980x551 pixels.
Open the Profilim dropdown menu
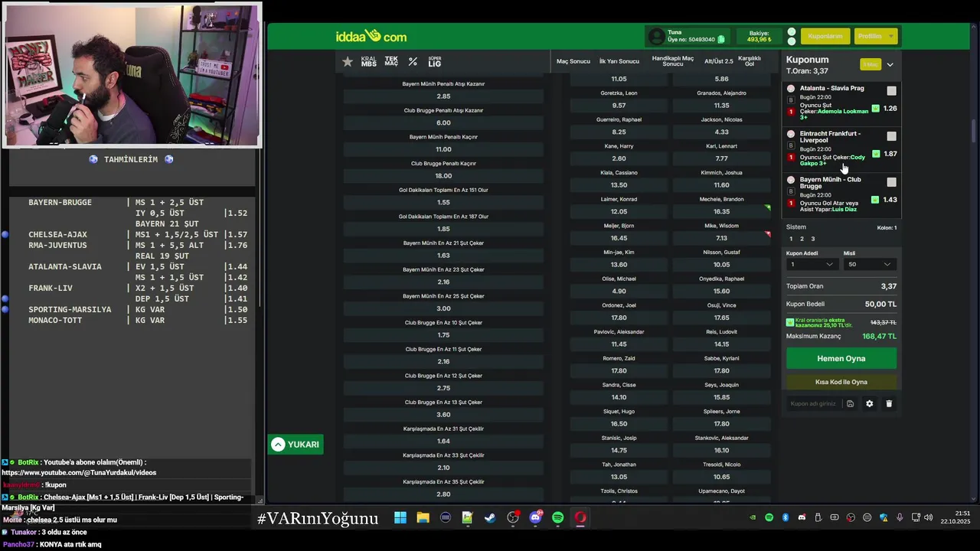(876, 36)
